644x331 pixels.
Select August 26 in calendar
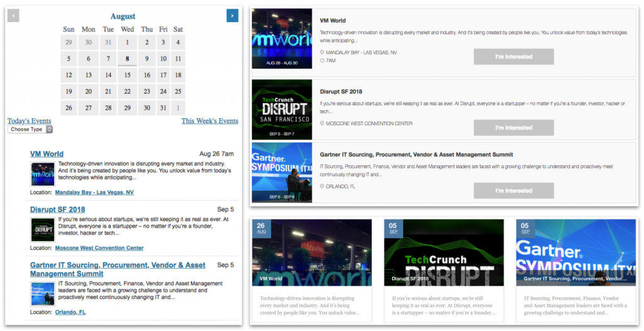coord(69,108)
